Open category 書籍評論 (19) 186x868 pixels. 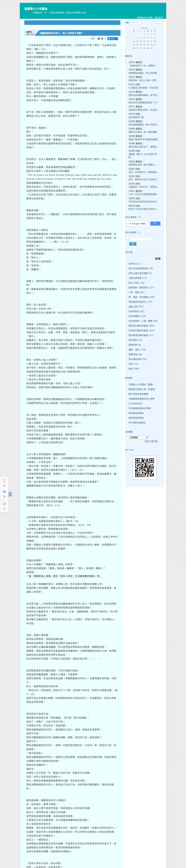point(135,354)
